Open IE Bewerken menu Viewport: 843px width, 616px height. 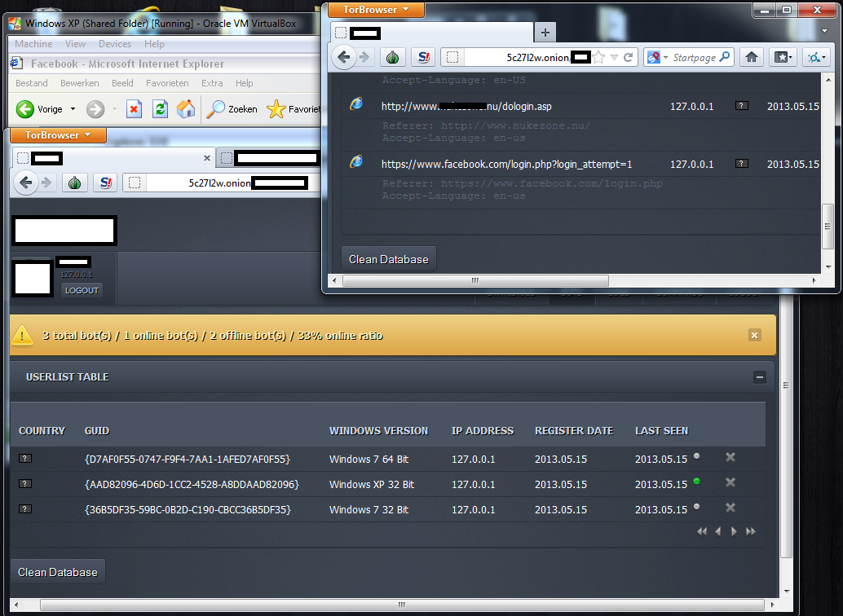coord(80,83)
